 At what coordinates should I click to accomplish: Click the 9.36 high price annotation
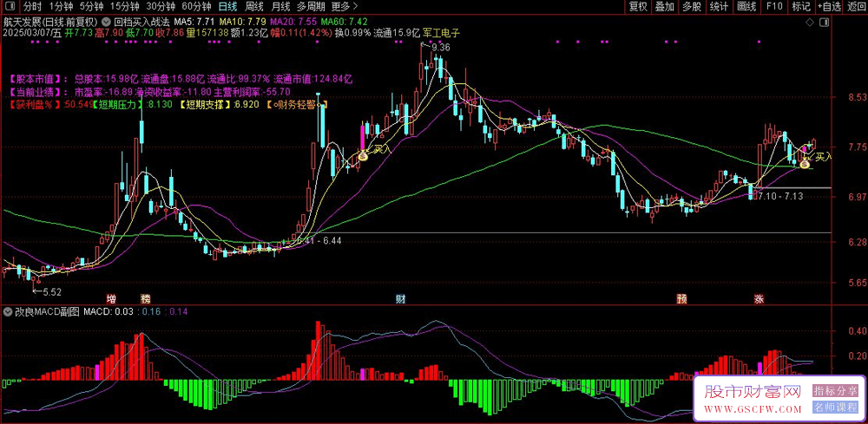441,48
